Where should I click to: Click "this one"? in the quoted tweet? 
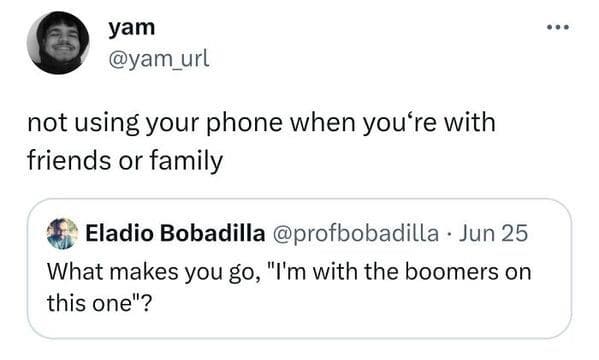click(99, 304)
